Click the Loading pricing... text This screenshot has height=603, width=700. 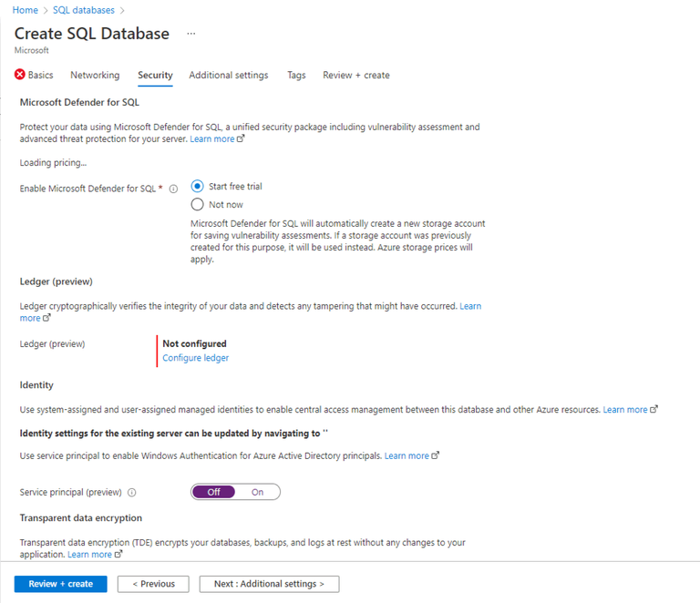pos(53,163)
